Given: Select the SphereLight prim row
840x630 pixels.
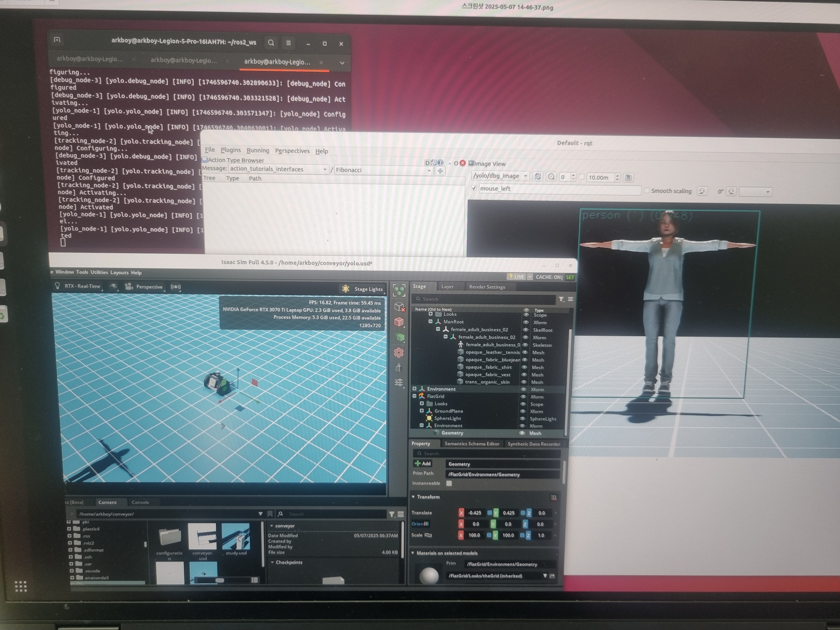Looking at the screenshot, I should tap(487, 419).
